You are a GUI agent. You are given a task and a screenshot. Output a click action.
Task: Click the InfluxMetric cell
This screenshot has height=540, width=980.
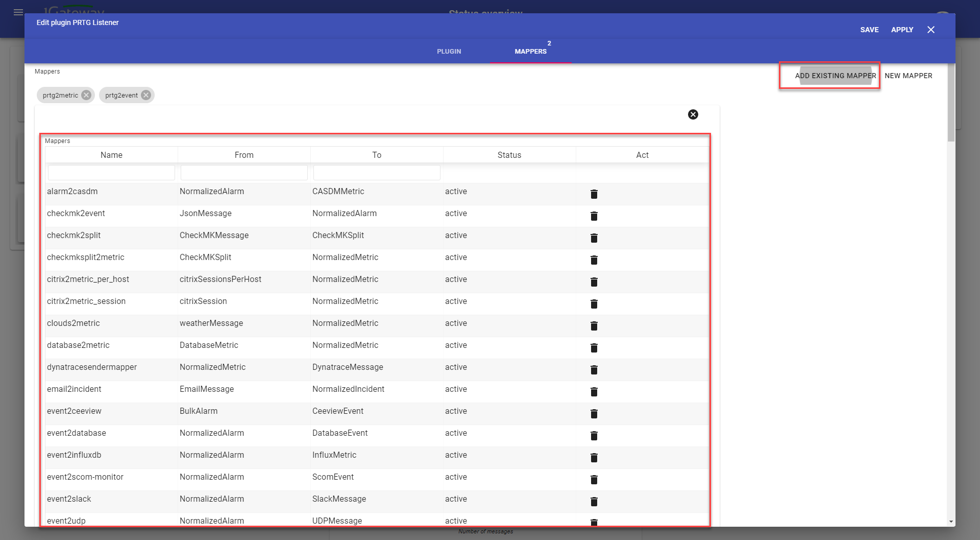click(334, 455)
